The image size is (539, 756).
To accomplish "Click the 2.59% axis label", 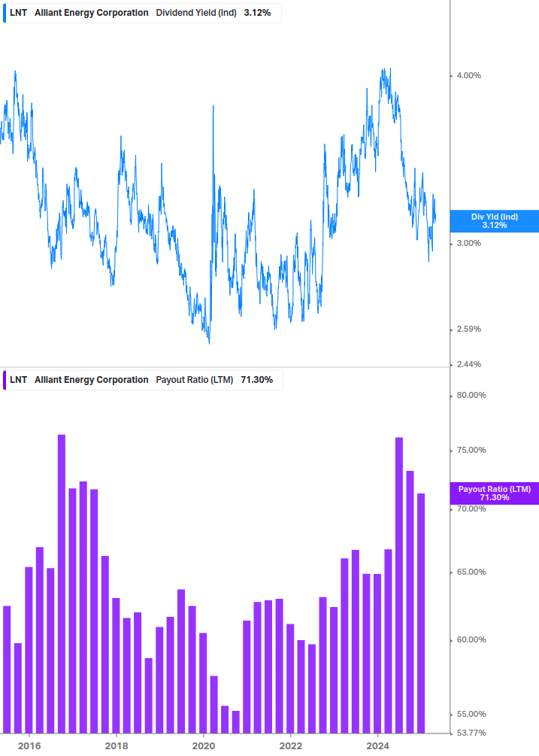I will pos(468,329).
